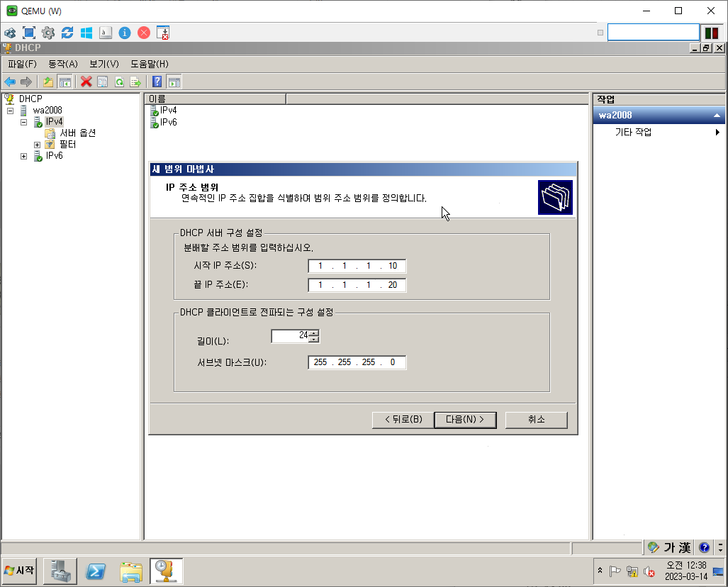Select the DHCP root tree node
Viewport: 728px width, 587px height.
[x=30, y=99]
